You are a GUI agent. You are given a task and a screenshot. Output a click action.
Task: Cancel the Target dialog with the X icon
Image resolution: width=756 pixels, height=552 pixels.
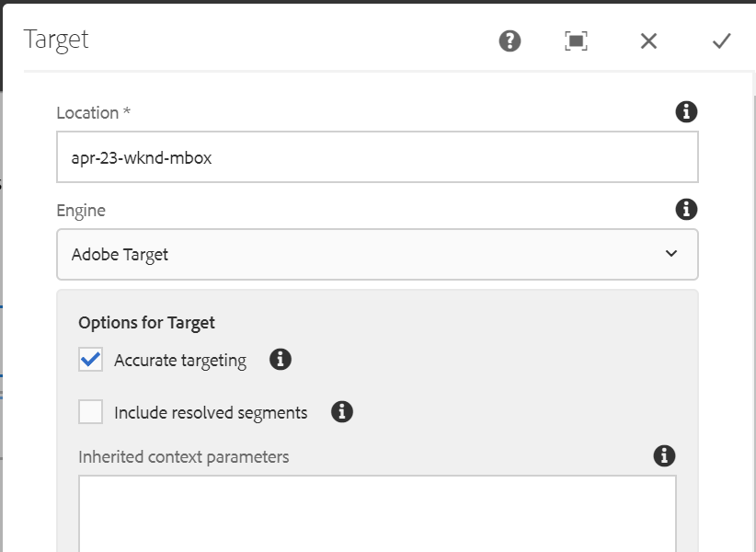[648, 40]
